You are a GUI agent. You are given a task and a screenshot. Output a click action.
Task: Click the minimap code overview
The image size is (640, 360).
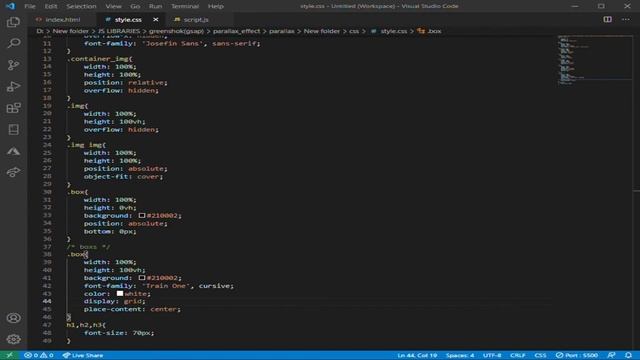[x=594, y=60]
